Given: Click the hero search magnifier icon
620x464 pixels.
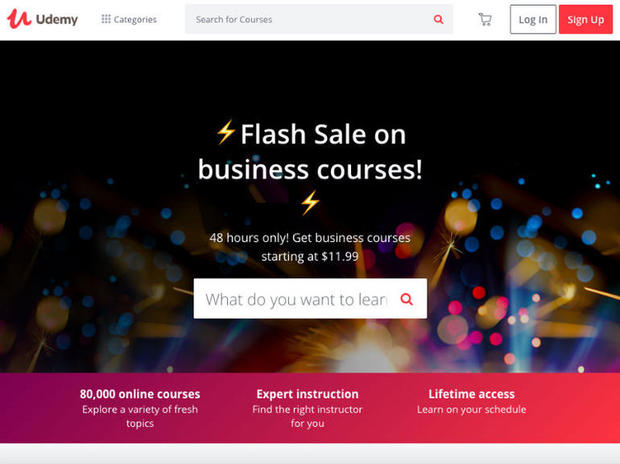Looking at the screenshot, I should pyautogui.click(x=406, y=299).
